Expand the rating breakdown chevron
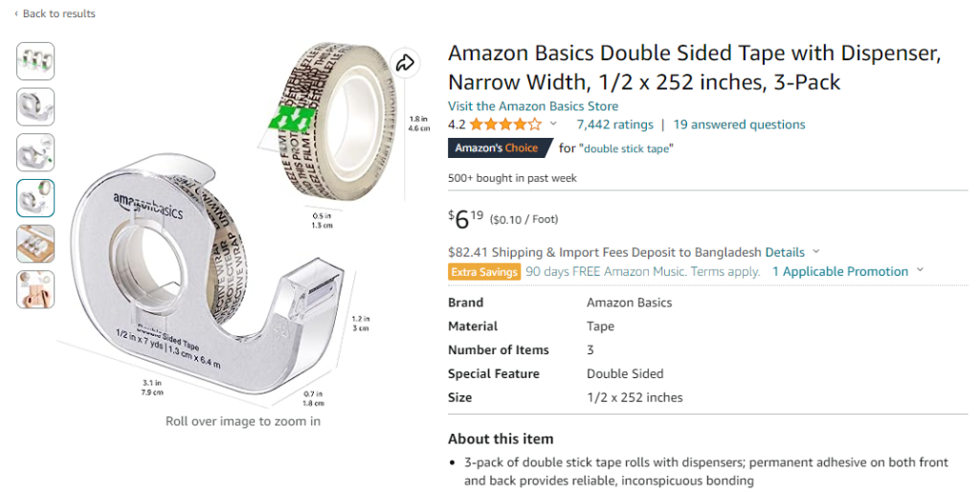The height and width of the screenshot is (494, 980). coord(553,124)
